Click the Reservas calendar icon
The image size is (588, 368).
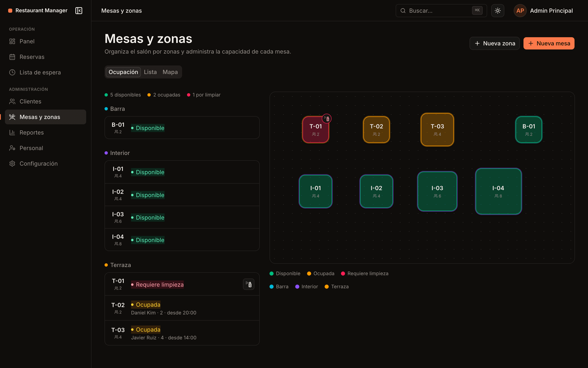[x=12, y=57]
